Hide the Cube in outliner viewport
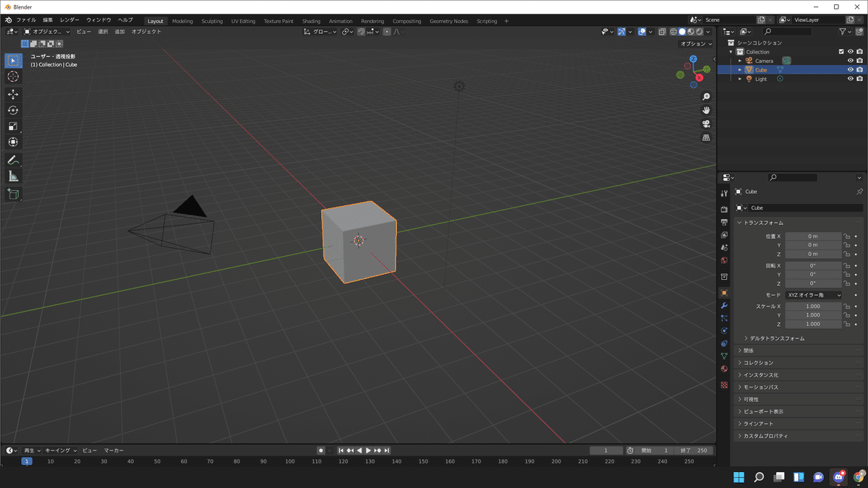 click(x=851, y=70)
